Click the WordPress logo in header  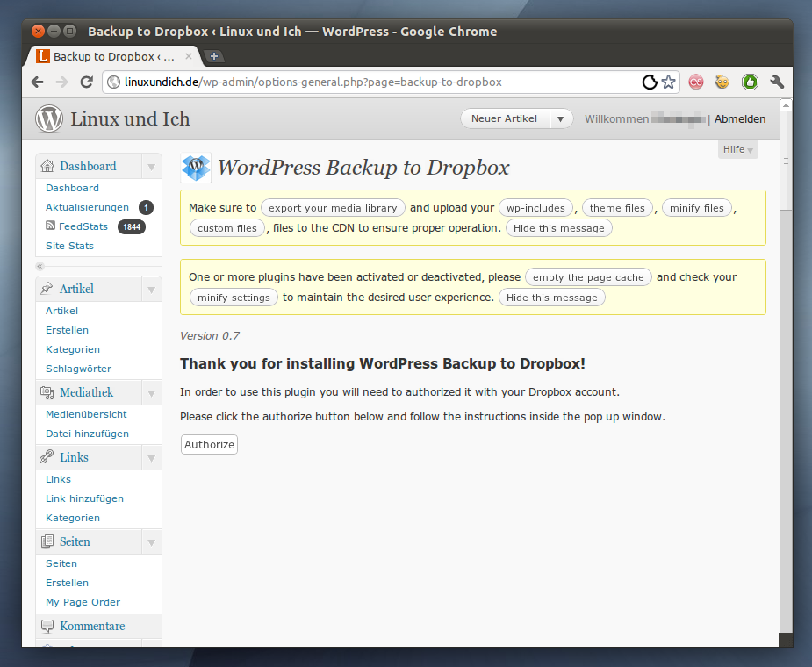pos(49,118)
